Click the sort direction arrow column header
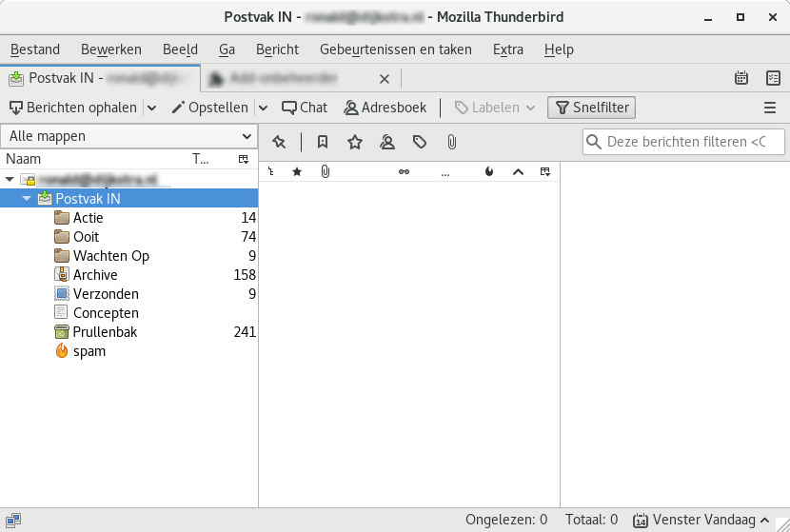This screenshot has width=790, height=532. pos(518,172)
